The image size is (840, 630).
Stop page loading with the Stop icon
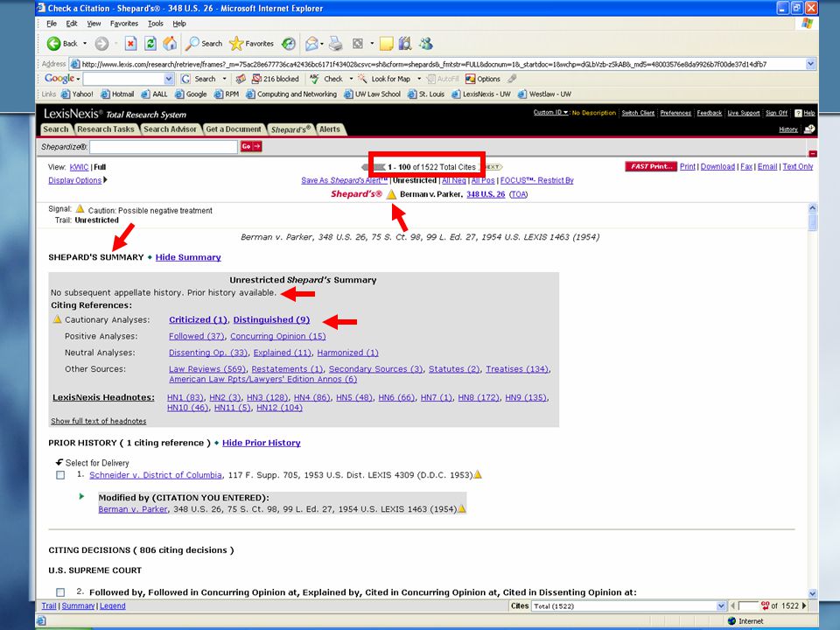[130, 44]
